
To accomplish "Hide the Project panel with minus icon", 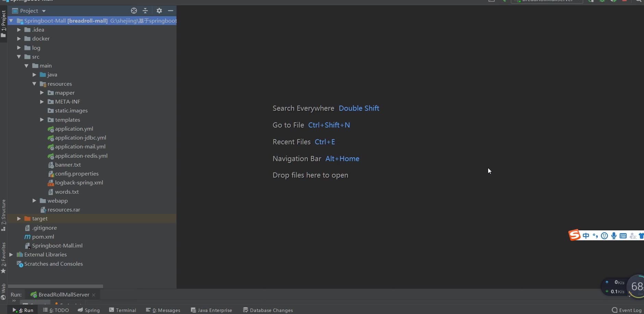I will point(170,11).
